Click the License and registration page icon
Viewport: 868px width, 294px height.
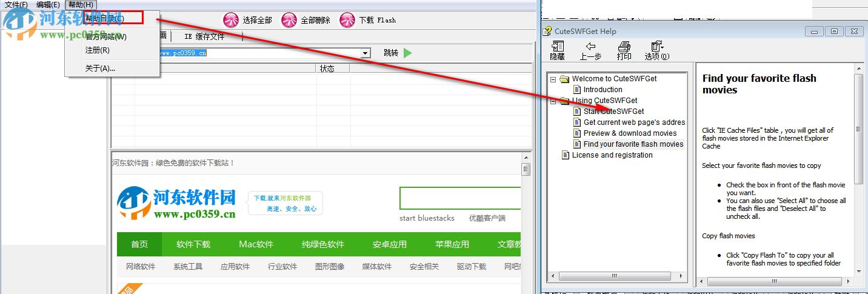point(566,155)
